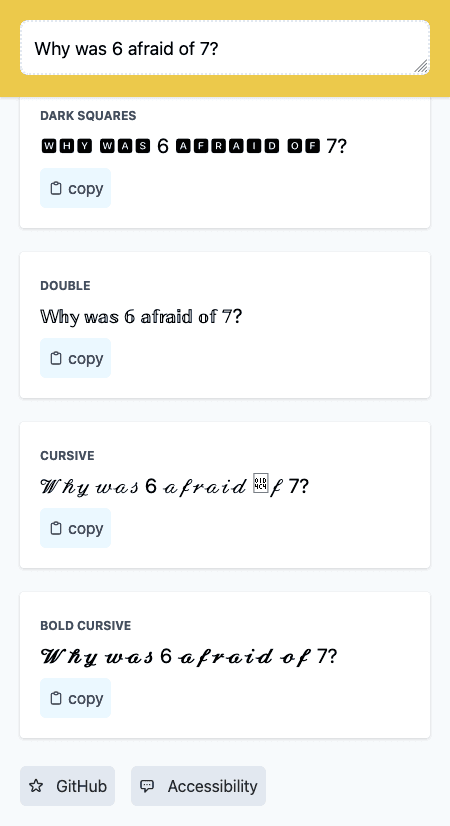This screenshot has height=826, width=450.
Task: Click the BOLD CURSIVE heading label
Action: (x=86, y=625)
